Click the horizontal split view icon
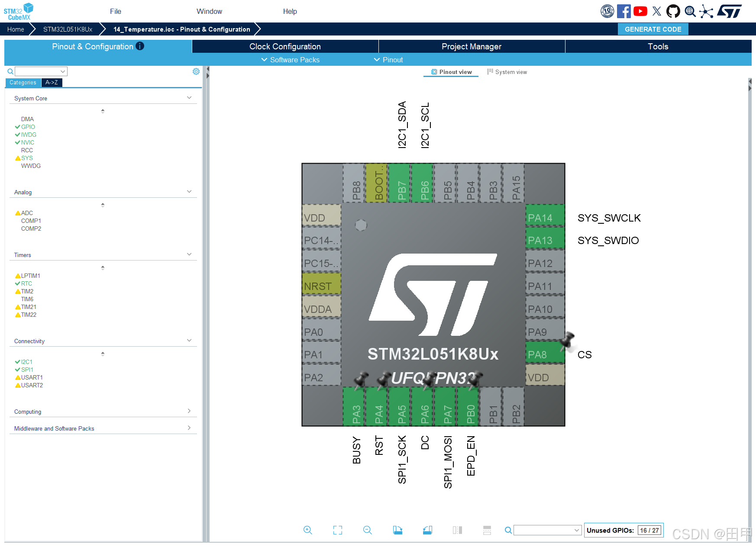The image size is (756, 547). [x=487, y=530]
